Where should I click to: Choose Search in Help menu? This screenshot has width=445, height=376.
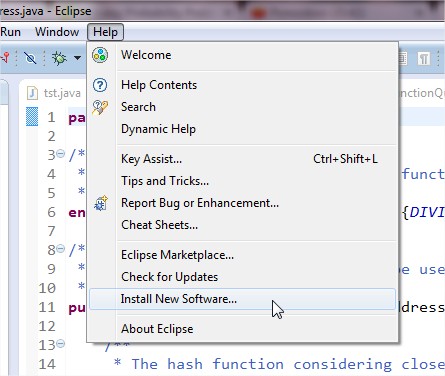point(243,107)
